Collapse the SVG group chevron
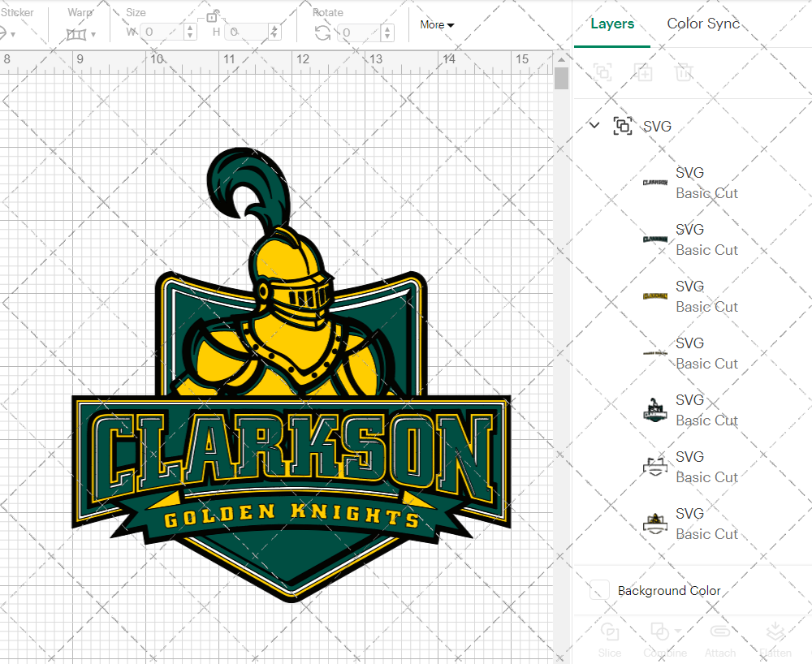The width and height of the screenshot is (812, 664). coord(594,125)
